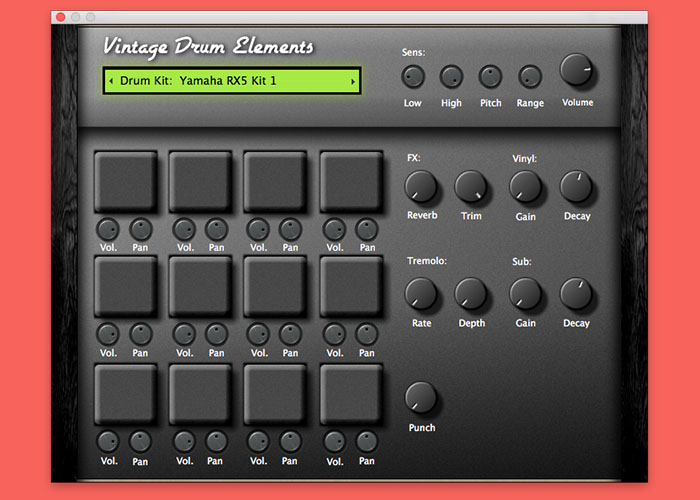Click the Sens Pitch knob
Screen dimensions: 700x500
(490, 77)
